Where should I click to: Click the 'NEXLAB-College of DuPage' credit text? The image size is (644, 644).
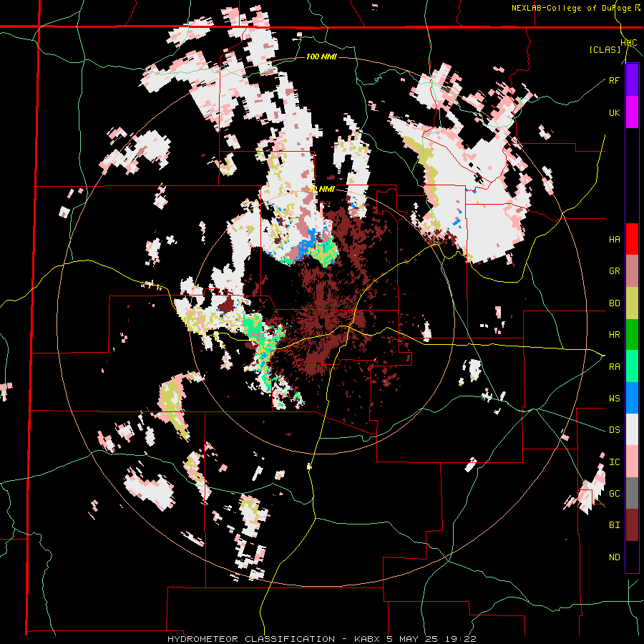pyautogui.click(x=570, y=8)
